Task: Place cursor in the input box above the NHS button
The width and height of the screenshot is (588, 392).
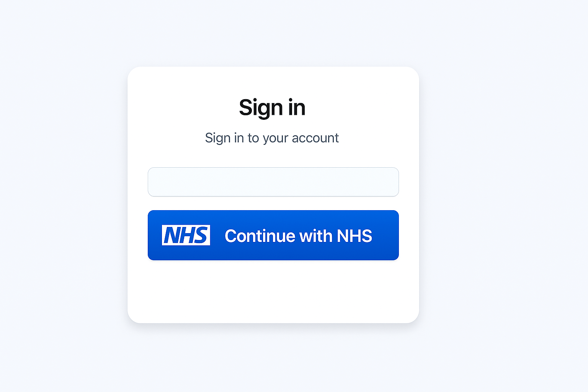Action: click(x=273, y=182)
